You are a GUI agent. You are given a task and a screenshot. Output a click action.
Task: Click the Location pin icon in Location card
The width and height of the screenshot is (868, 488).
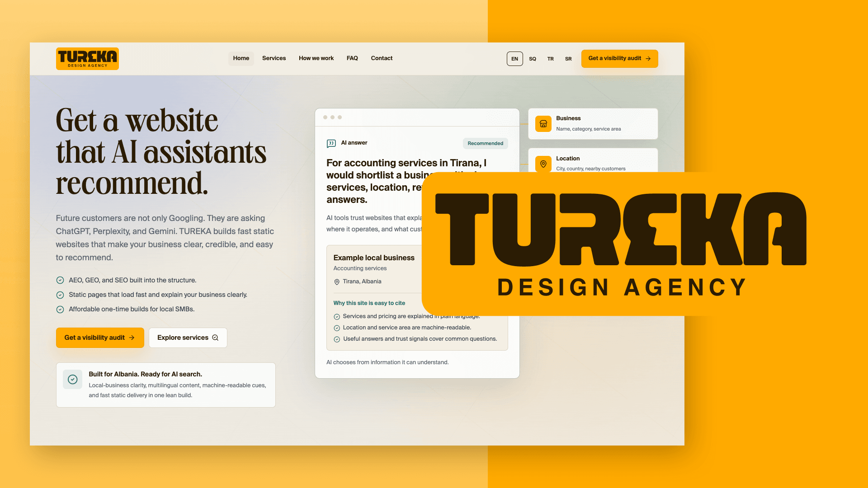click(543, 164)
